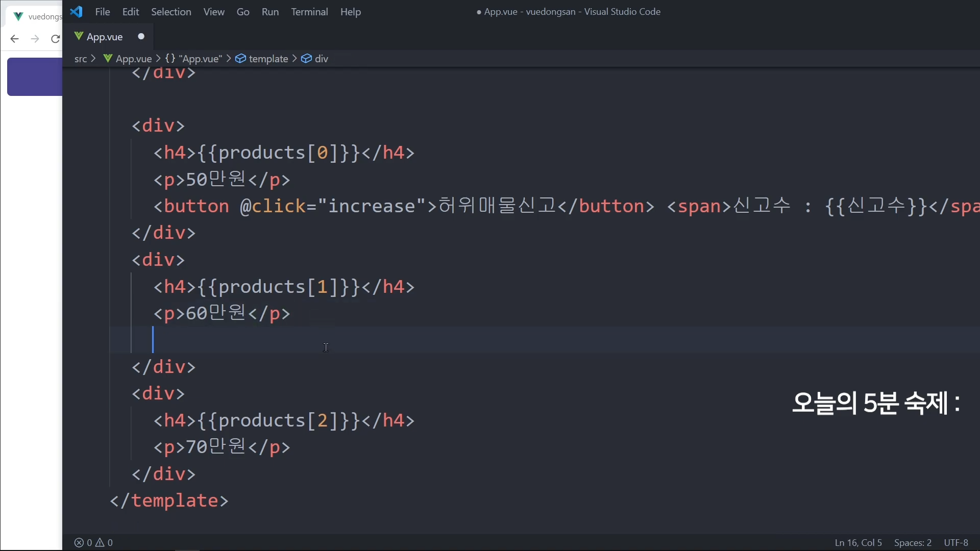The image size is (980, 551).
Task: Open the Selection menu
Action: click(x=171, y=12)
